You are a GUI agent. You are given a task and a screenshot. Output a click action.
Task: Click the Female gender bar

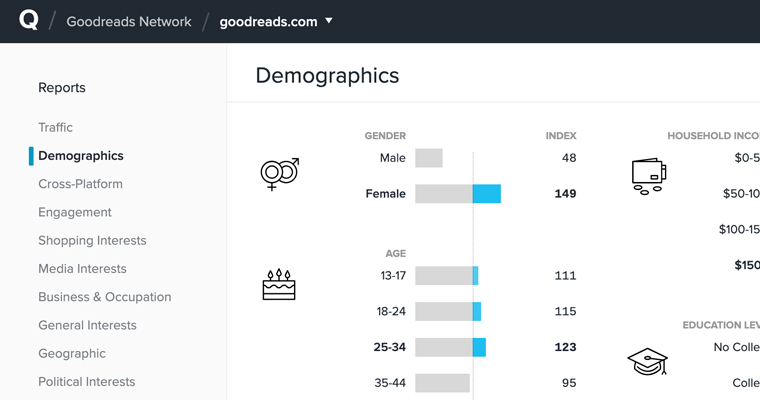point(458,194)
